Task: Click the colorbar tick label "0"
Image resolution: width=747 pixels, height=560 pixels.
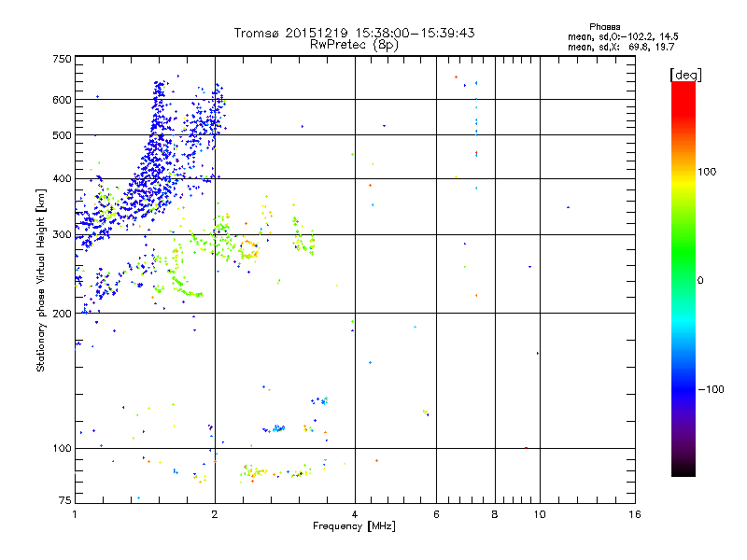Action: [699, 280]
